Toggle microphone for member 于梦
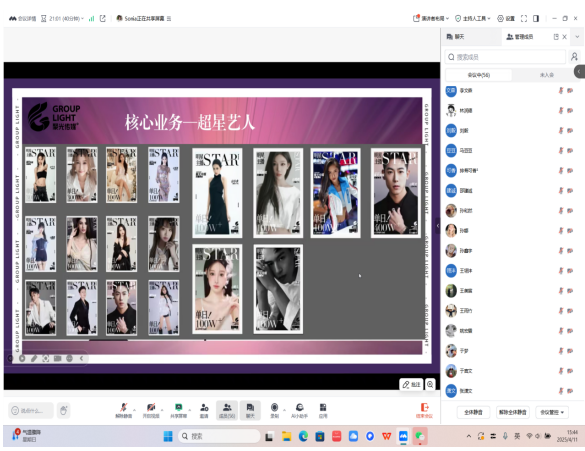 tap(560, 351)
